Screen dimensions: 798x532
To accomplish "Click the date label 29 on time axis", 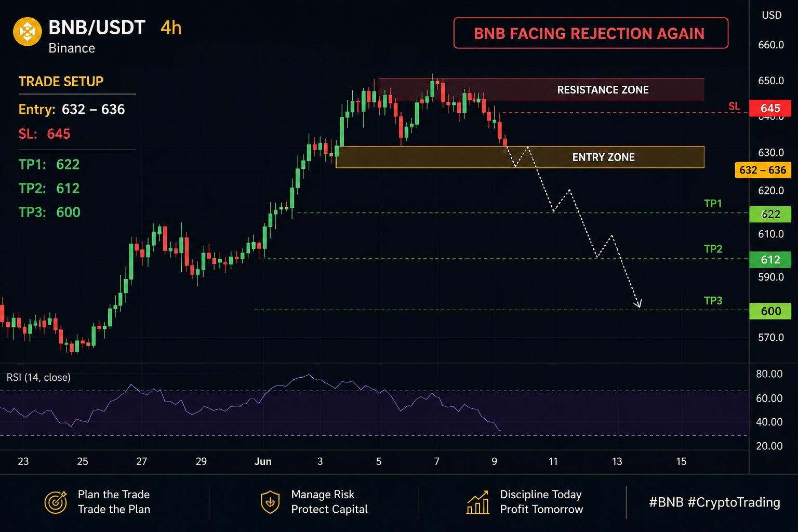I will (x=201, y=461).
